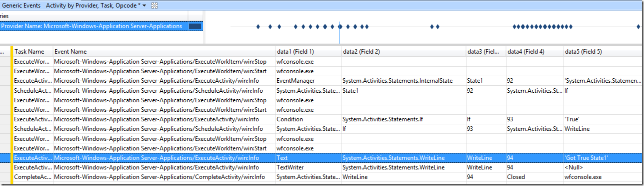Screen dimensions: 644x186
Task: Click the 94 cell in the CompleteActivity row
Action: coord(485,177)
